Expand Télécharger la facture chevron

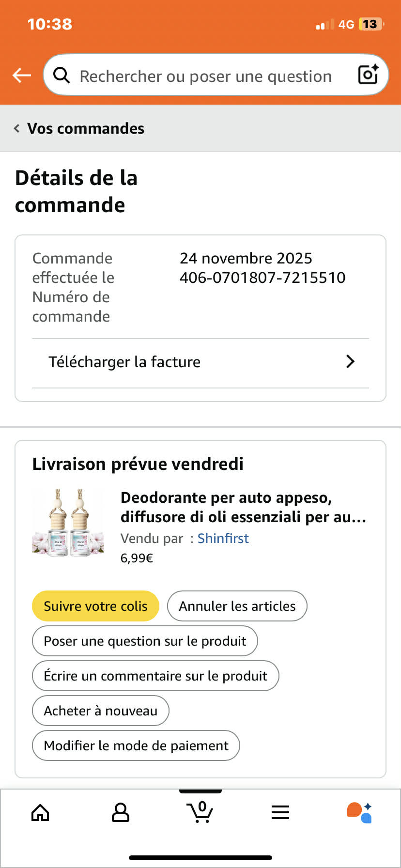[351, 361]
